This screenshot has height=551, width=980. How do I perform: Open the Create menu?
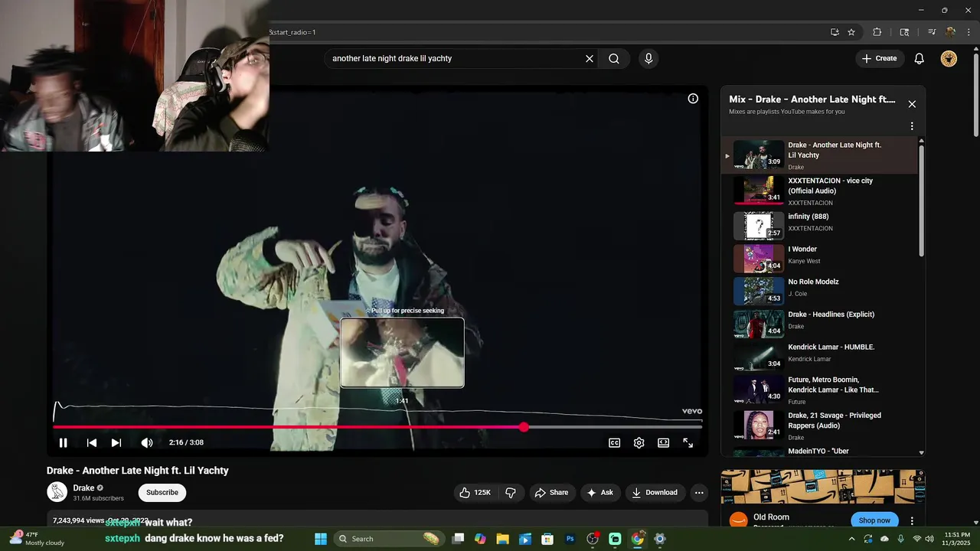(x=879, y=58)
